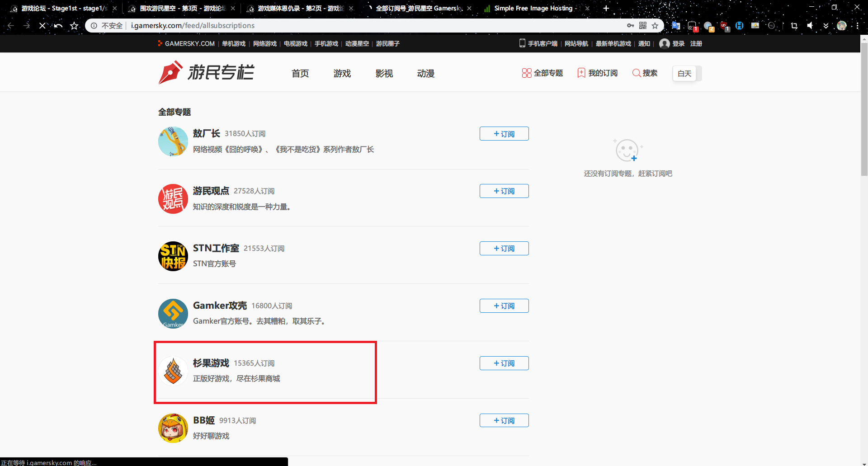Click the 注册 register link
The width and height of the screenshot is (868, 466).
[x=696, y=44]
